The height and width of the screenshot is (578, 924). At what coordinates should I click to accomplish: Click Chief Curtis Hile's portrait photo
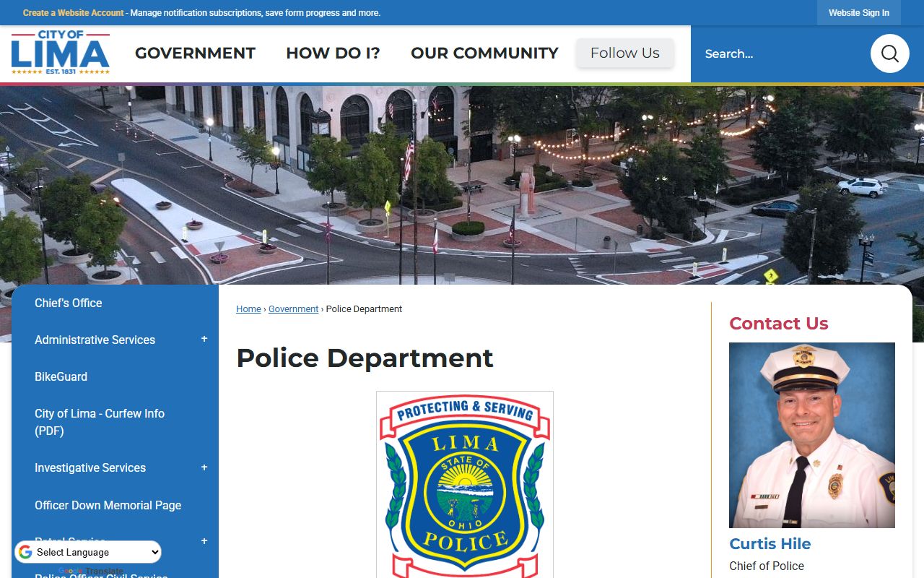(812, 435)
